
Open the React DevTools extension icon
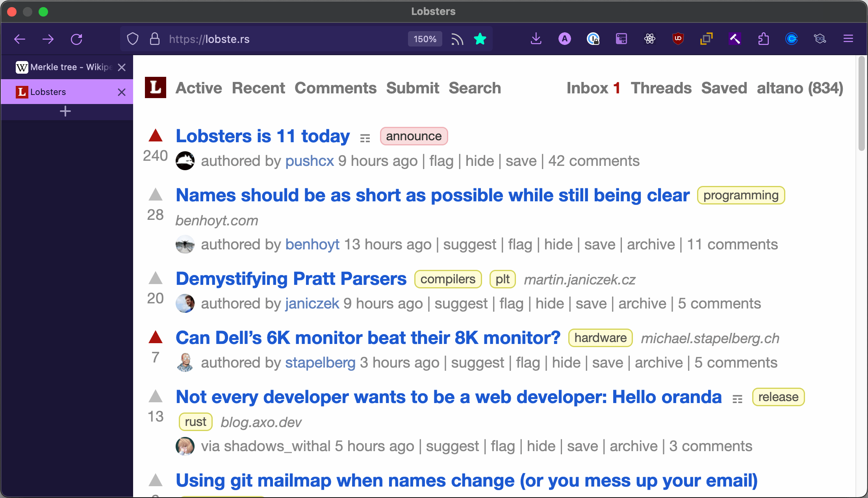(649, 39)
